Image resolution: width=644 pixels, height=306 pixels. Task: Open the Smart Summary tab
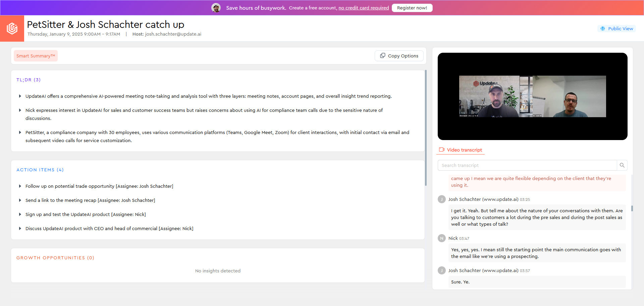tap(36, 56)
